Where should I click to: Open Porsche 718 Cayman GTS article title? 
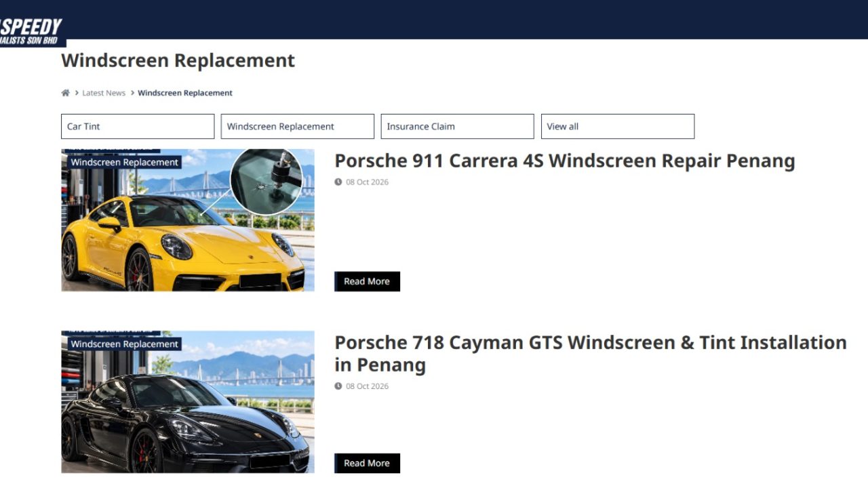591,354
